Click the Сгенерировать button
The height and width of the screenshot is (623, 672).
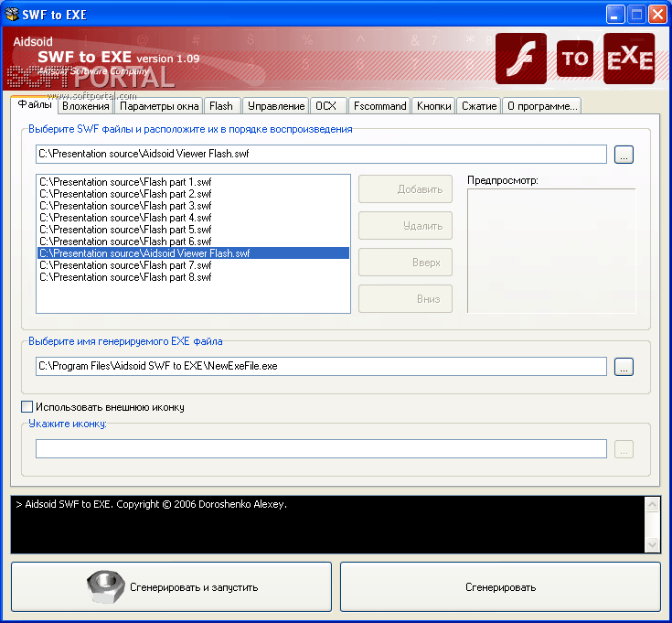pos(500,587)
